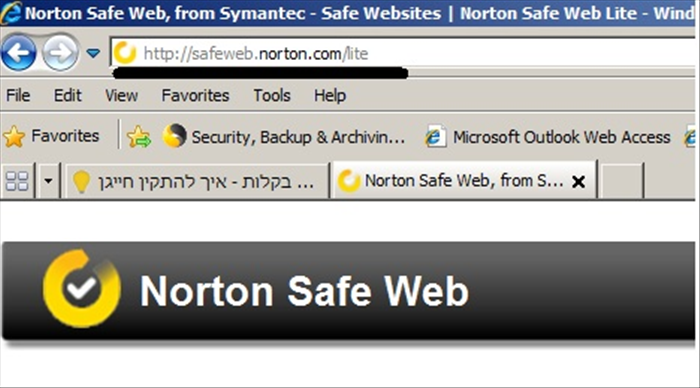
Task: Open Microsoft Outlook Web Access favorite
Action: click(547, 137)
